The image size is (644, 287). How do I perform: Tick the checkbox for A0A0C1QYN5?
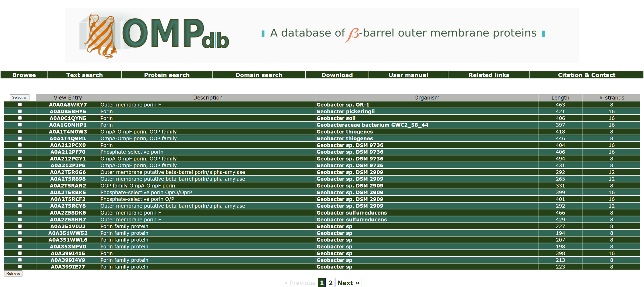pyautogui.click(x=20, y=118)
